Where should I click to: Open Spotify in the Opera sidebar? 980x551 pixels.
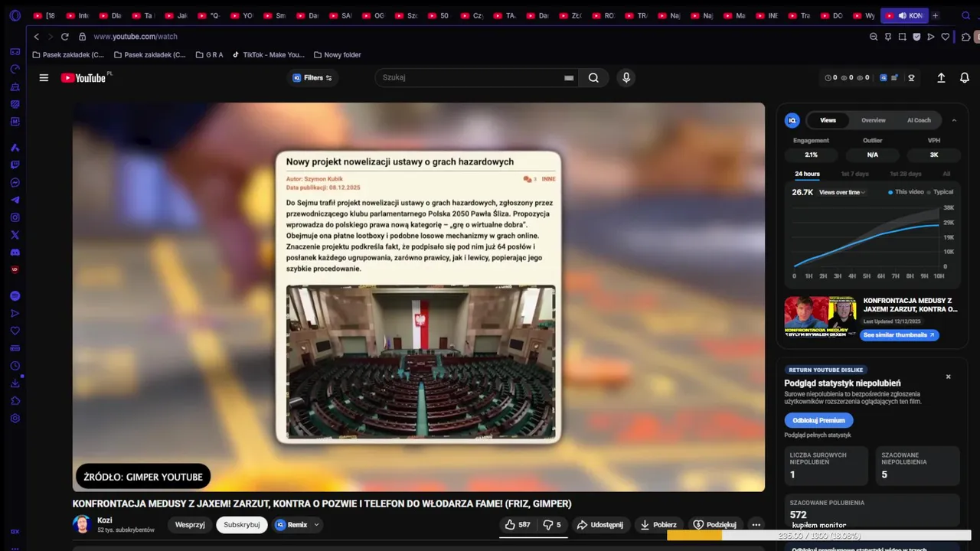tap(15, 295)
